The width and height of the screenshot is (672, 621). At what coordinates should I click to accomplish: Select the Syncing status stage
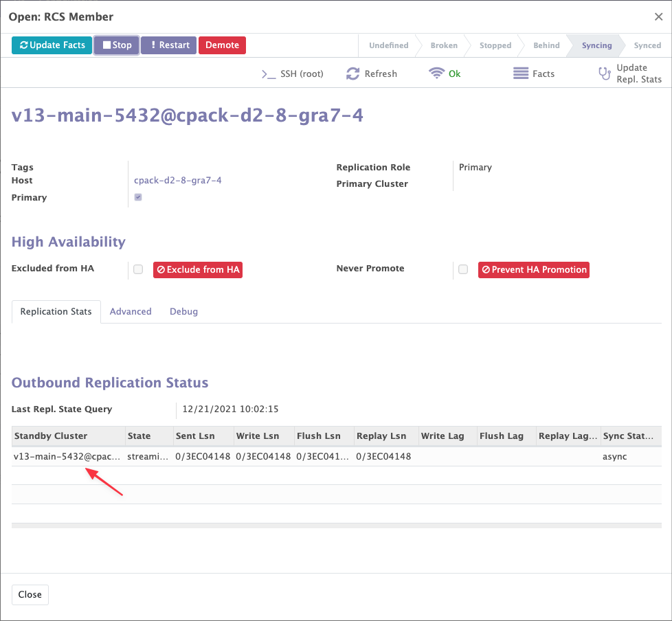(x=596, y=45)
